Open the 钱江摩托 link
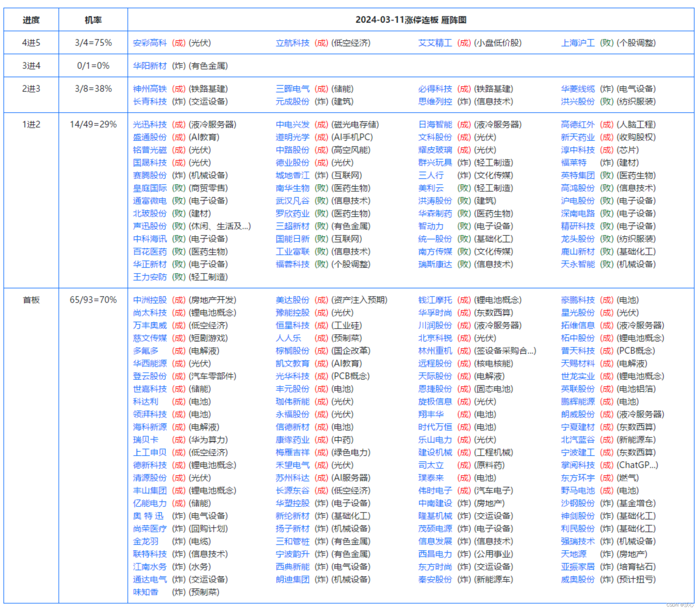 (x=435, y=300)
